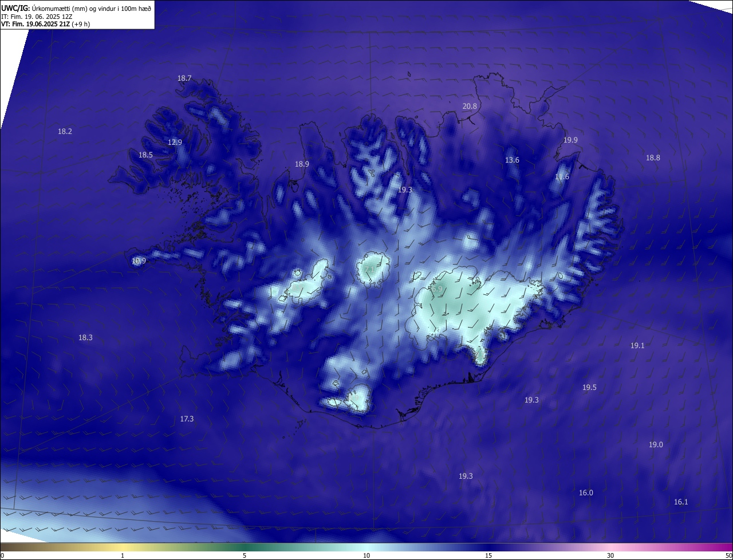Click the 11.6 value label

click(x=562, y=177)
